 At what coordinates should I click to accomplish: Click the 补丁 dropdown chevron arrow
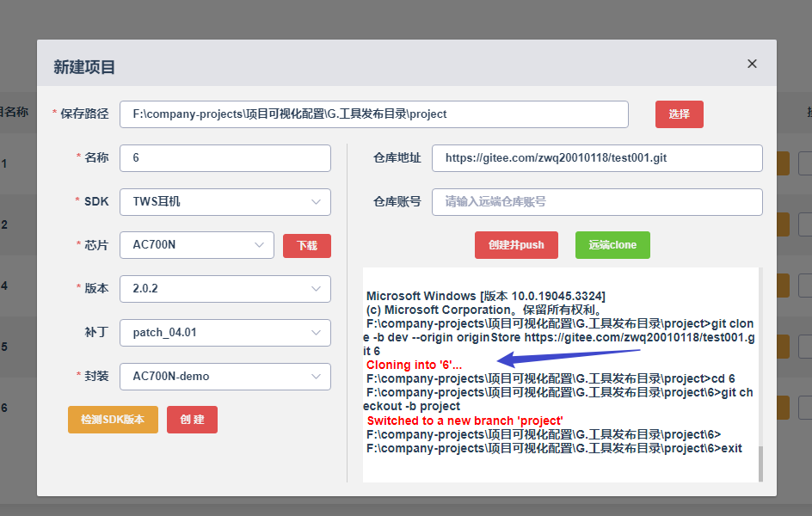[x=316, y=333]
